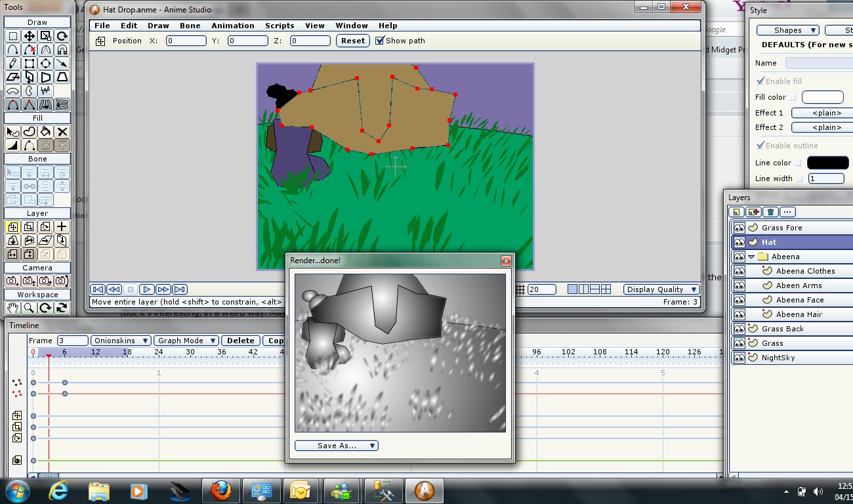Select the Zoom Workspace magnifier tool
The height and width of the screenshot is (504, 853).
click(30, 308)
